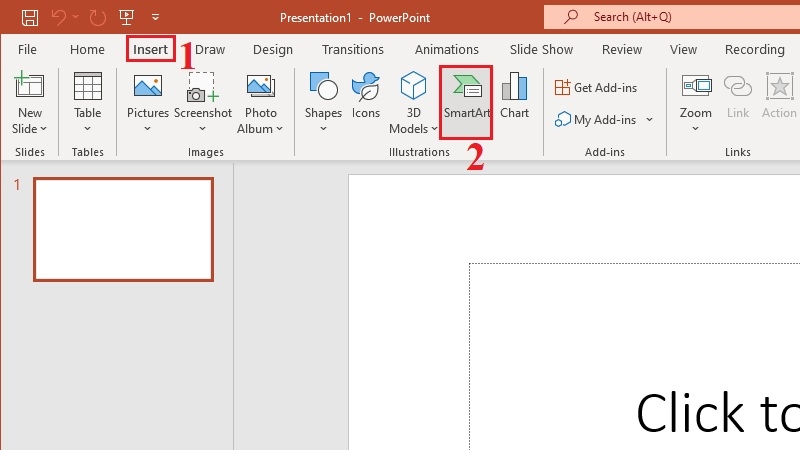The width and height of the screenshot is (800, 450).
Task: Insert a Chart
Action: point(514,95)
